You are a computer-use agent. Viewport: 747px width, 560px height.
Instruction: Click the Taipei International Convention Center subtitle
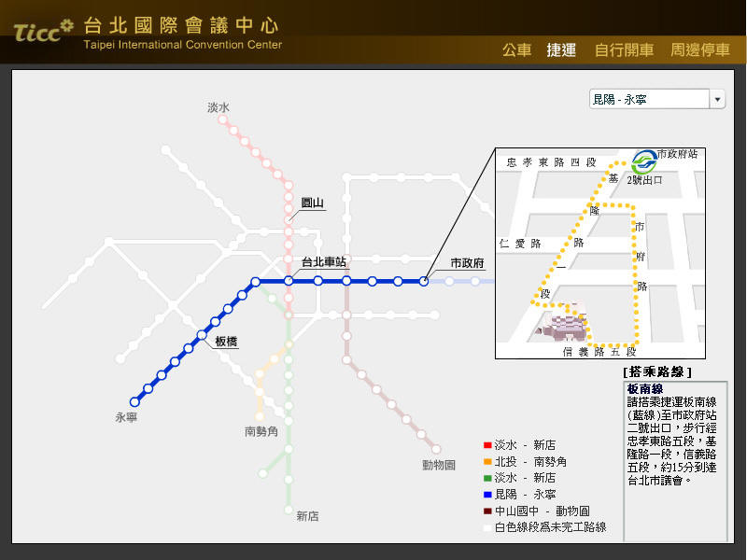182,45
